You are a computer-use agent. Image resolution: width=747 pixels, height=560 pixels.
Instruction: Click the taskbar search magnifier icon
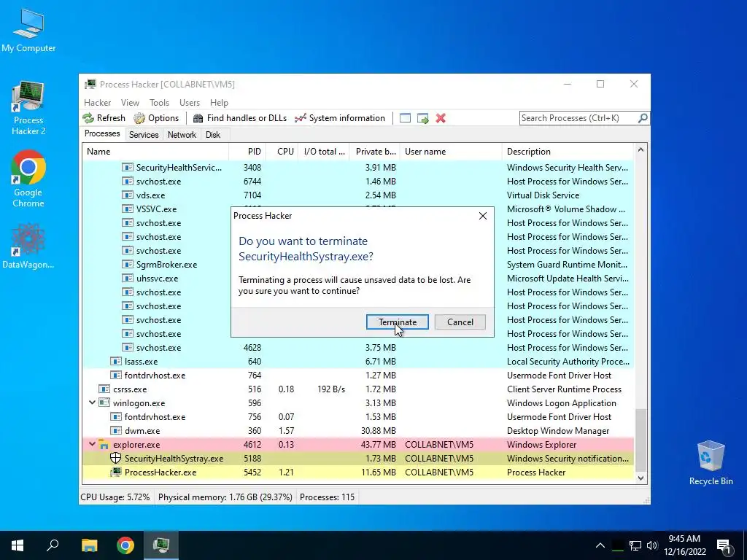[x=53, y=545]
